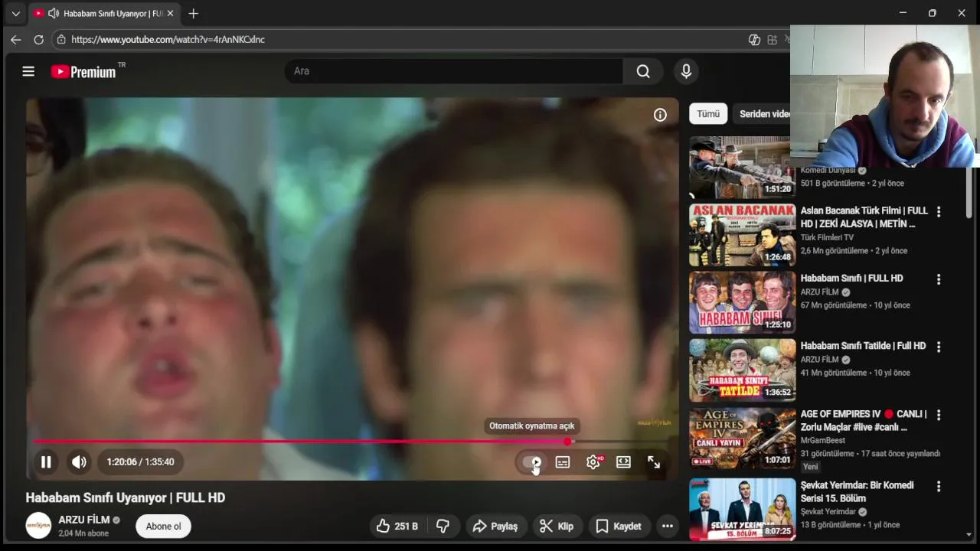Open the video info card icon

pyautogui.click(x=660, y=115)
